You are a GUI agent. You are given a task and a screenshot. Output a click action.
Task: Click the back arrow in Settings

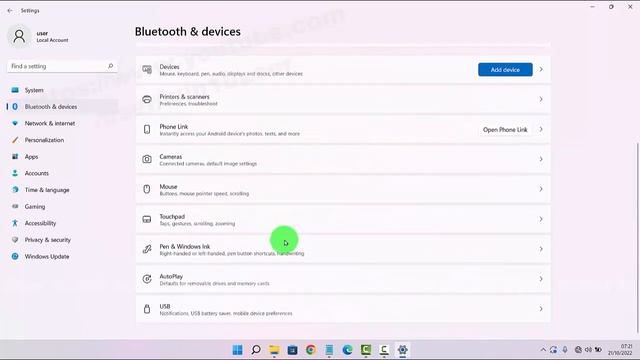coord(10,11)
